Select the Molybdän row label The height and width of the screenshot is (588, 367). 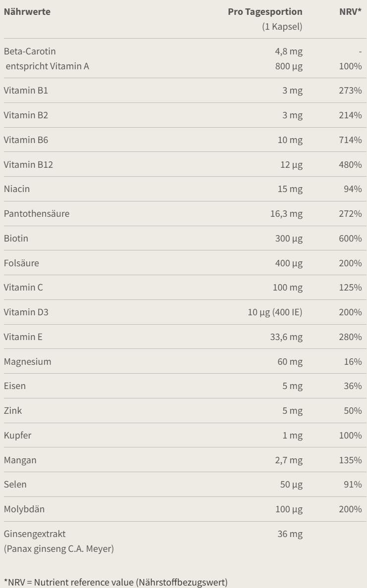(24, 509)
